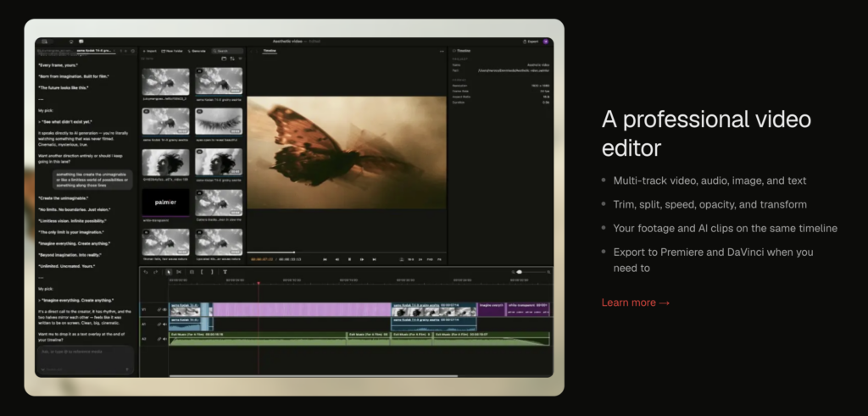Click the chat history clock icon
This screenshot has width=868, height=416.
[x=133, y=51]
